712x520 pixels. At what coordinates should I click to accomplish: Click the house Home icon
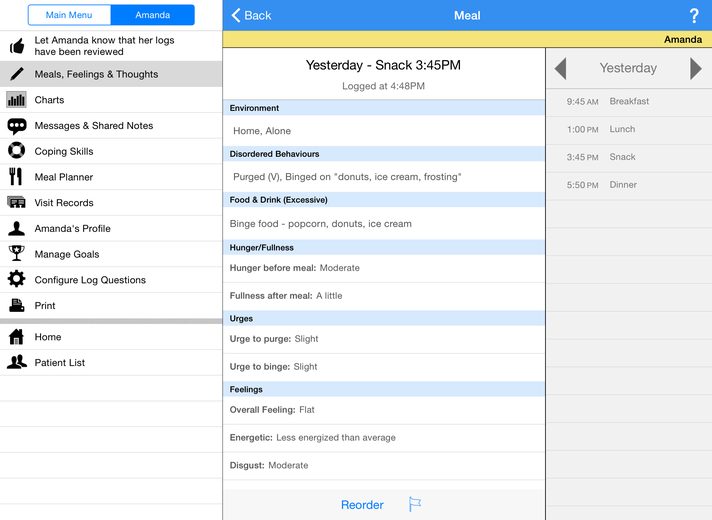(x=17, y=337)
